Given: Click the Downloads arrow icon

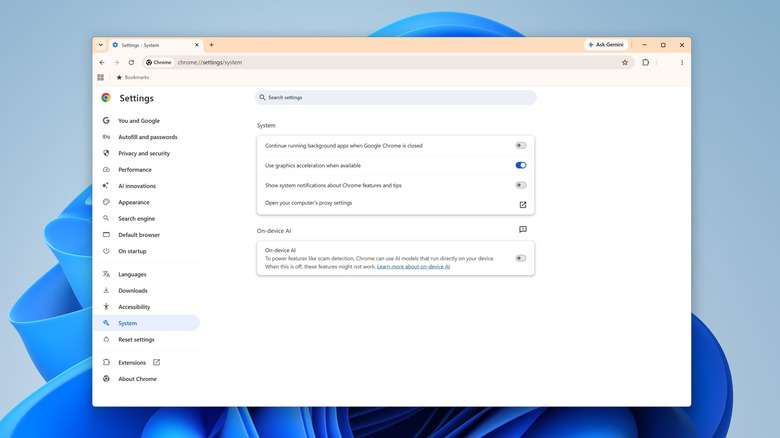Looking at the screenshot, I should pos(106,290).
